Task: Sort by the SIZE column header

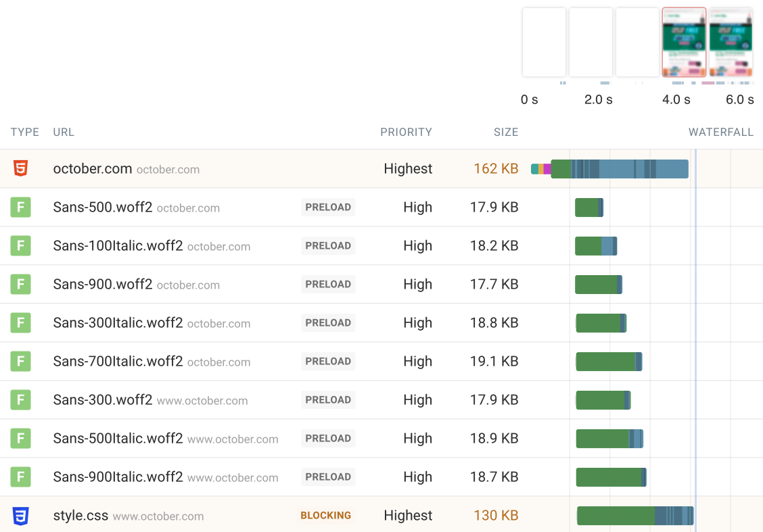Action: [506, 132]
